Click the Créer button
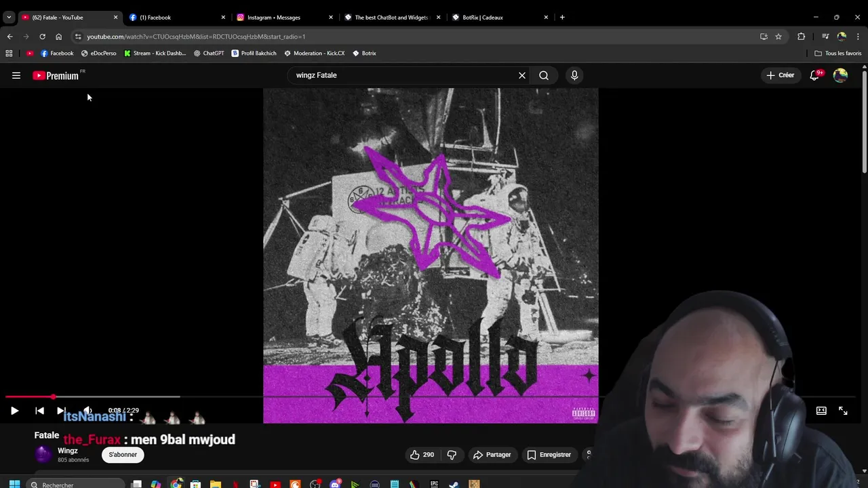The width and height of the screenshot is (868, 488). tap(780, 75)
